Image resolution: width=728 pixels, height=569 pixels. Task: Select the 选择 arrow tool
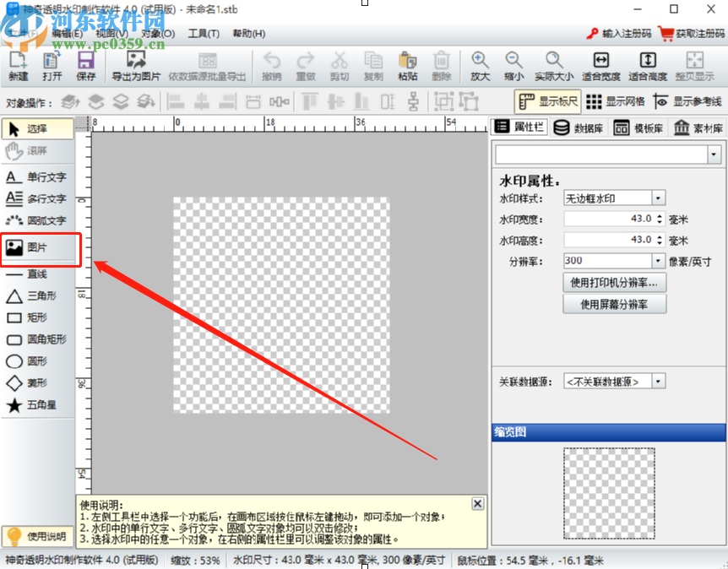(38, 128)
